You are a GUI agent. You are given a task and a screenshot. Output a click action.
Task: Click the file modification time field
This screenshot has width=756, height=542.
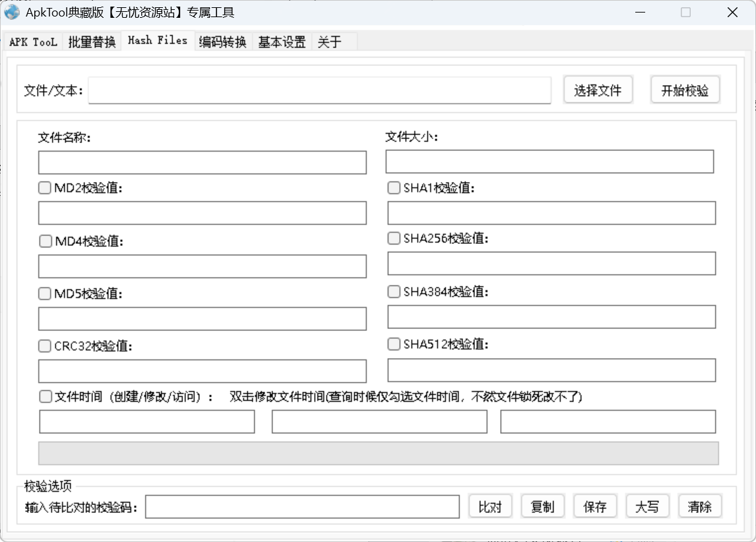coord(379,421)
